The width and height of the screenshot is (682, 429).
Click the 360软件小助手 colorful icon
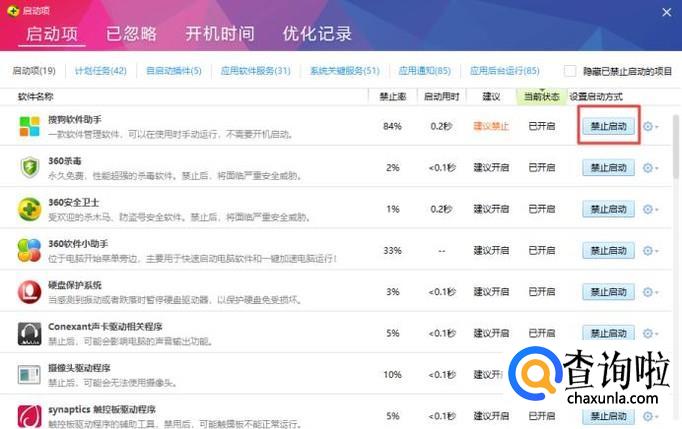[30, 251]
